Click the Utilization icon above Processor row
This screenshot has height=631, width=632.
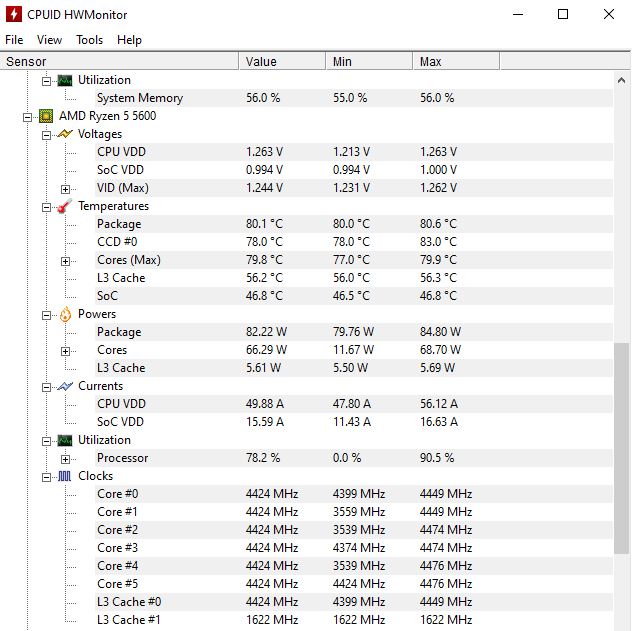pyautogui.click(x=65, y=440)
